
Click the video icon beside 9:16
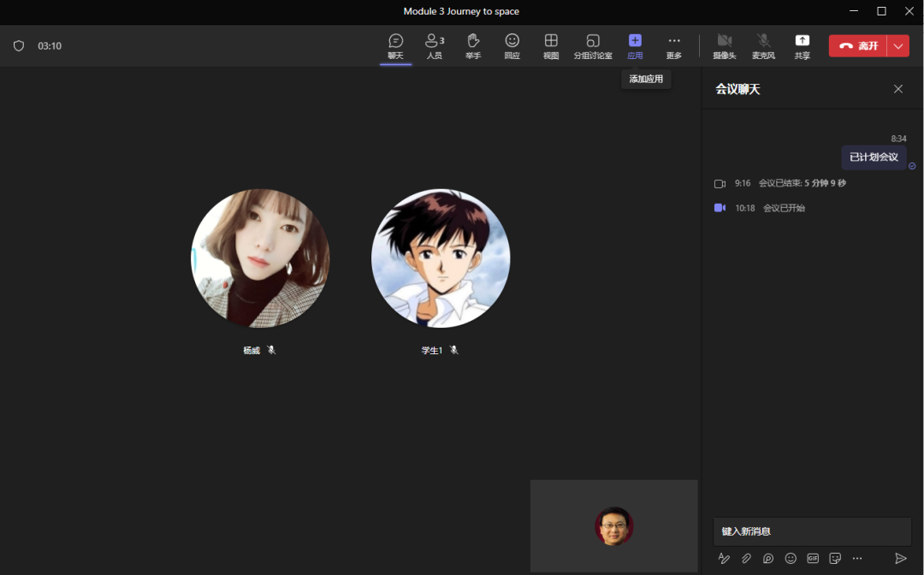(x=720, y=184)
